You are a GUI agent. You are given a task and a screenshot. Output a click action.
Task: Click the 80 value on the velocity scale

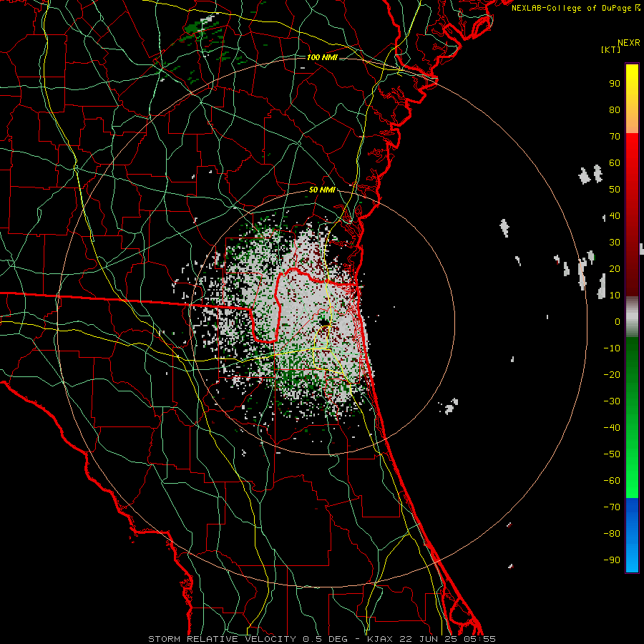coord(615,109)
